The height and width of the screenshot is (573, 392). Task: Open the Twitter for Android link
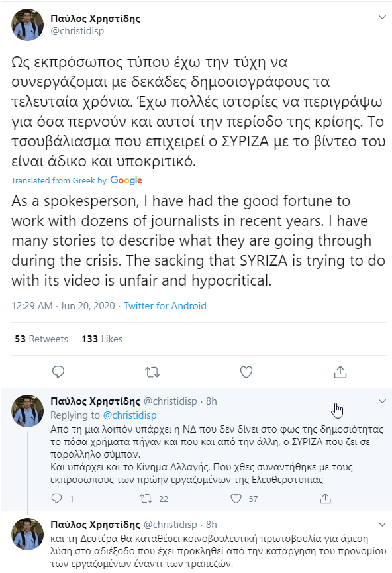coord(165,306)
